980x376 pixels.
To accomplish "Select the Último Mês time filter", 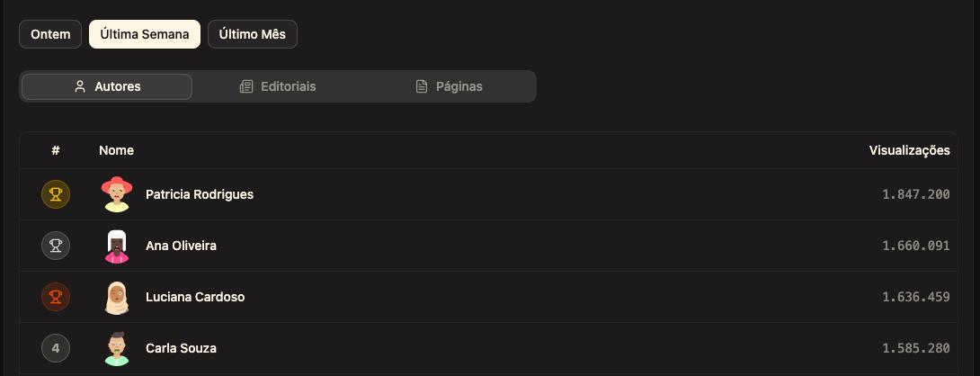I will [253, 34].
